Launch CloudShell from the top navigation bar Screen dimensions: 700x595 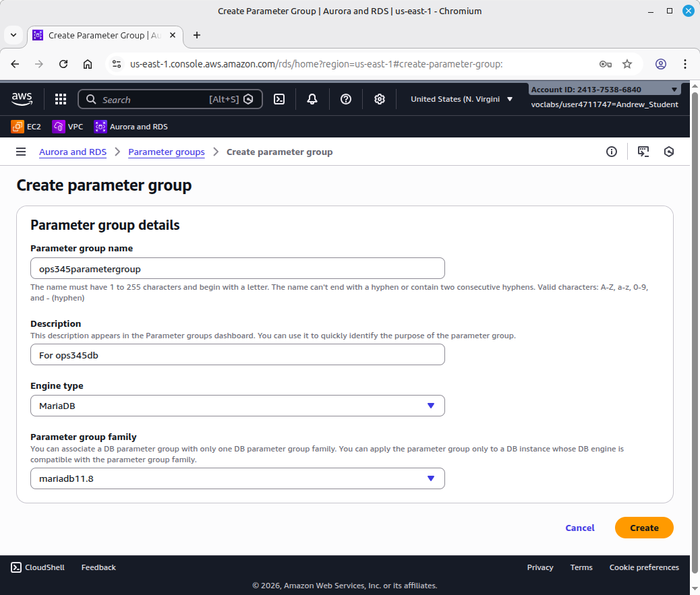pyautogui.click(x=279, y=99)
